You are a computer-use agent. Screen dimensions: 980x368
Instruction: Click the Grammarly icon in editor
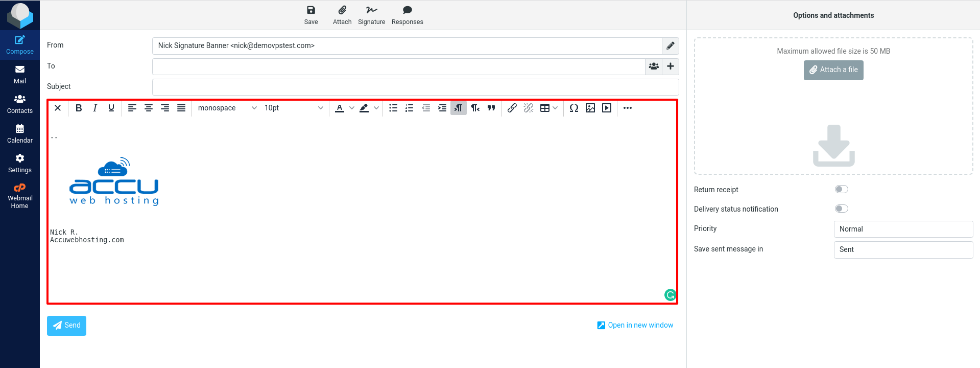click(x=670, y=295)
